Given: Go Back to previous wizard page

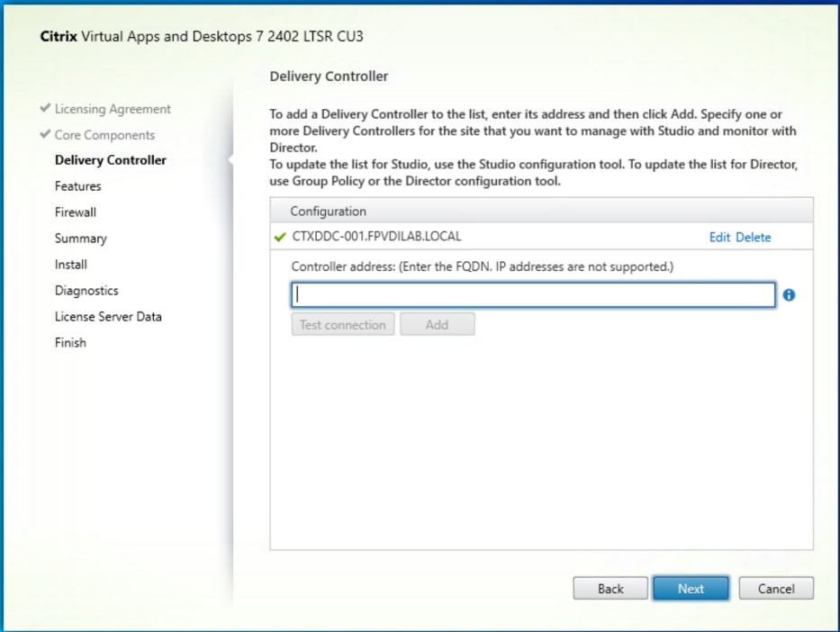Looking at the screenshot, I should [x=610, y=589].
